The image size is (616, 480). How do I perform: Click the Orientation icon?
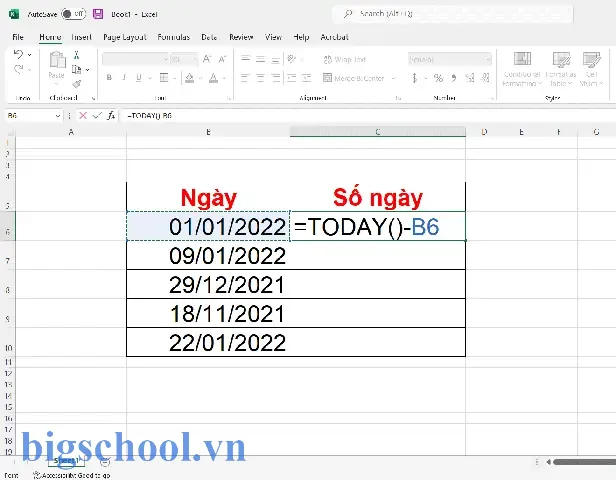pos(292,59)
